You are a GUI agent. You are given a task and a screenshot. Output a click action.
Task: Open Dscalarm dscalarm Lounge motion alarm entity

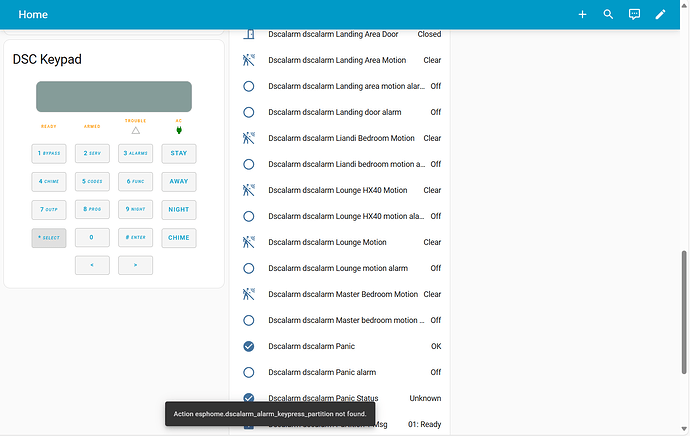[338, 268]
